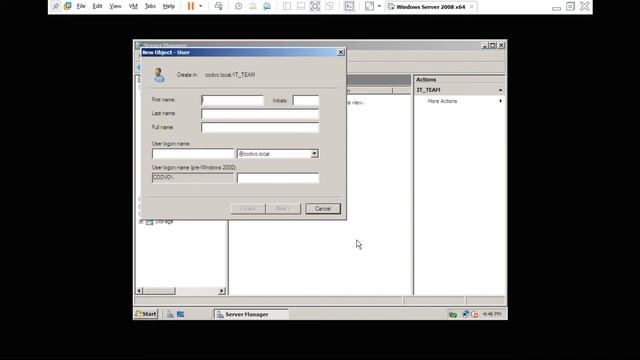Click the console view terminal icon
Image resolution: width=640 pixels, height=360 pixels.
[x=349, y=6]
